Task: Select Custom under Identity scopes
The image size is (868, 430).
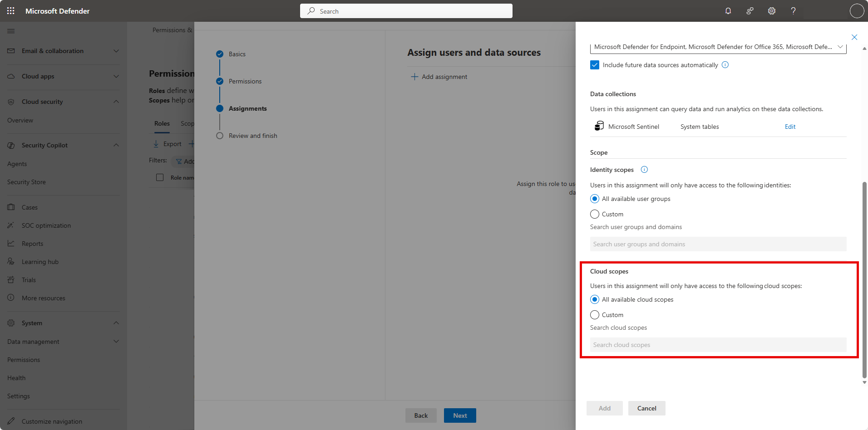Action: [x=595, y=214]
